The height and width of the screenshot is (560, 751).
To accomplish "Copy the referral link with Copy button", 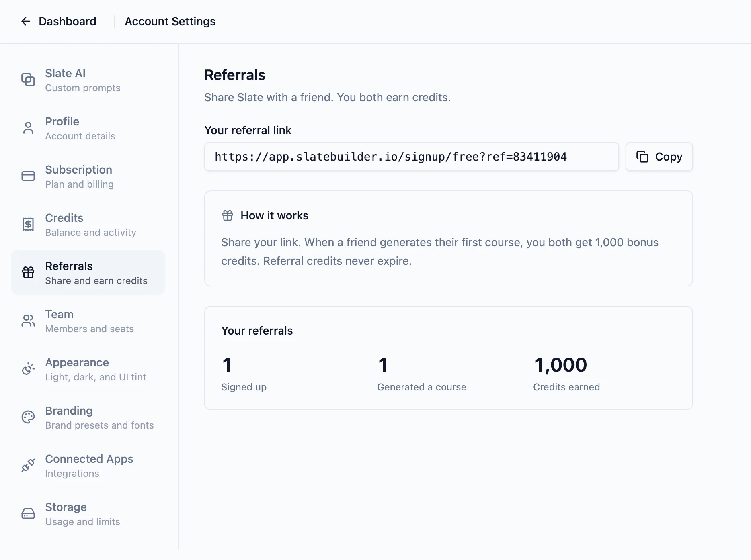I will [x=659, y=157].
